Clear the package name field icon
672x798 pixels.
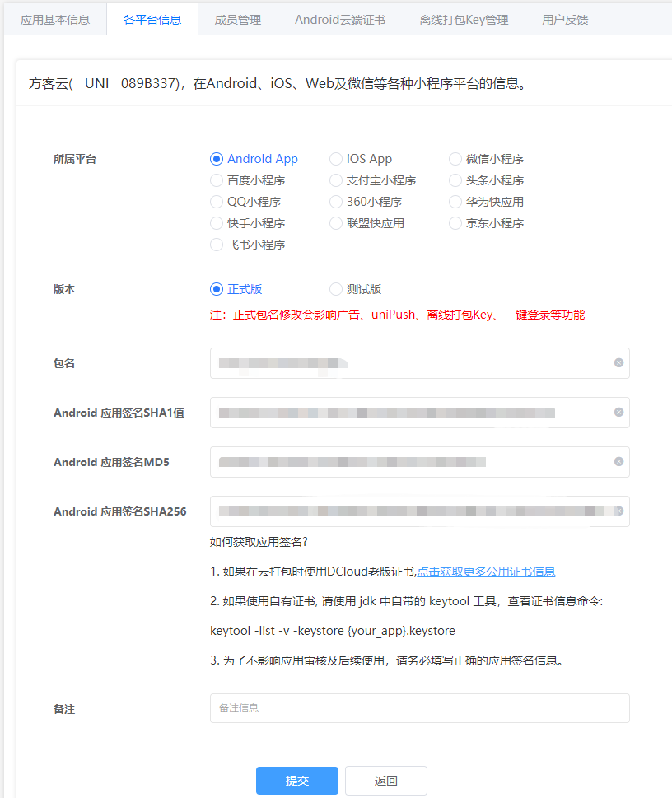618,363
